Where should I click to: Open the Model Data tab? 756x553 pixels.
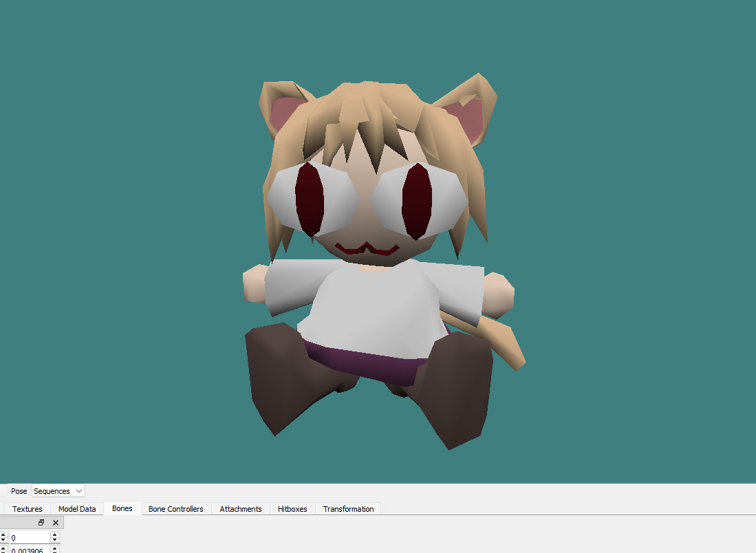click(x=77, y=509)
